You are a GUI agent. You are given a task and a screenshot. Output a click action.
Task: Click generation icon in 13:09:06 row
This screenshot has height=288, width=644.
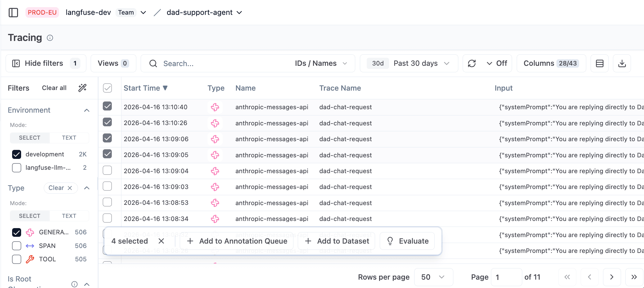[215, 139]
